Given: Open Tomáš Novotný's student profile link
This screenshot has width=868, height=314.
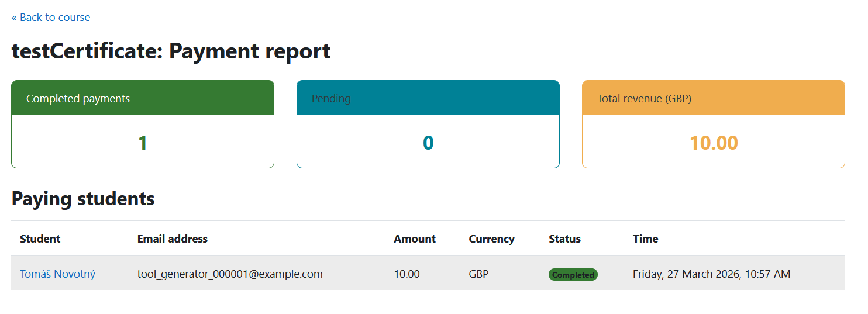Looking at the screenshot, I should 57,274.
